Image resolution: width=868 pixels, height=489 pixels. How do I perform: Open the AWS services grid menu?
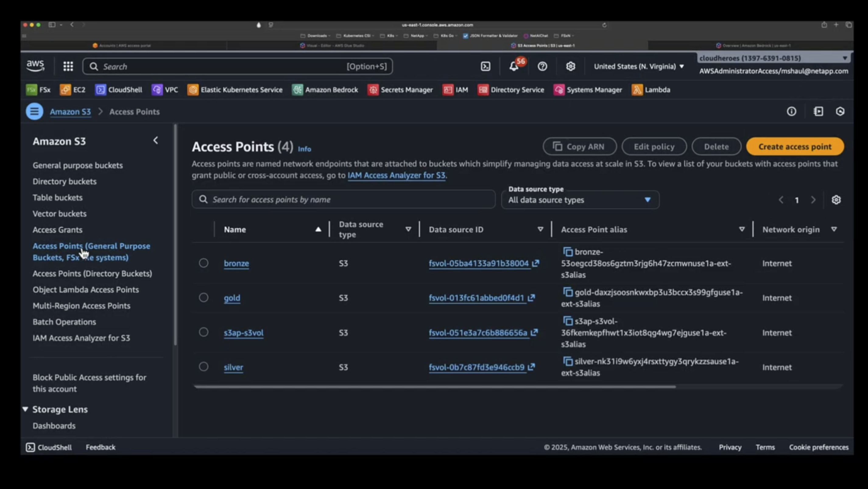68,66
